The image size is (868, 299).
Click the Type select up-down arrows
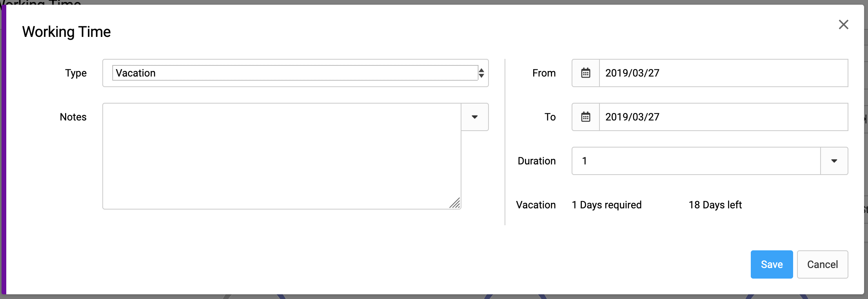pos(481,73)
